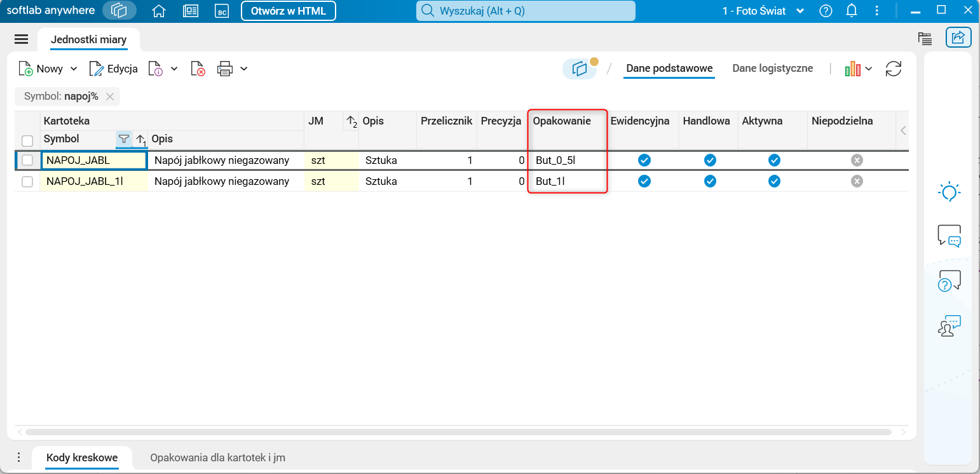Open the support people icon in sidebar
980x474 pixels.
949,325
